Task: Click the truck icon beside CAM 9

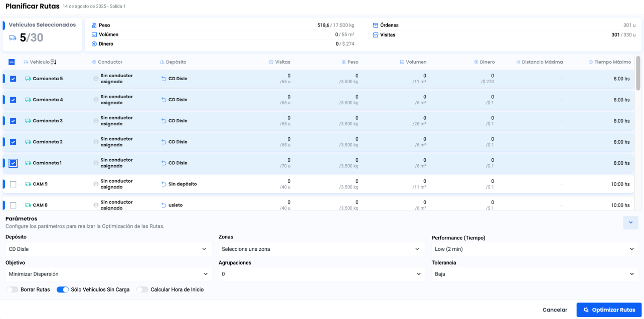Action: (28, 184)
